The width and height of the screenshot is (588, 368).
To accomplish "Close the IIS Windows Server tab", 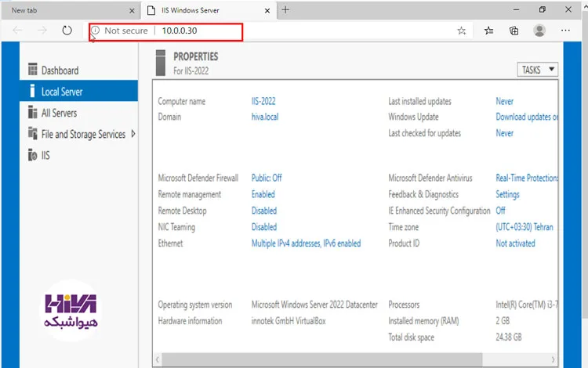I will click(267, 11).
